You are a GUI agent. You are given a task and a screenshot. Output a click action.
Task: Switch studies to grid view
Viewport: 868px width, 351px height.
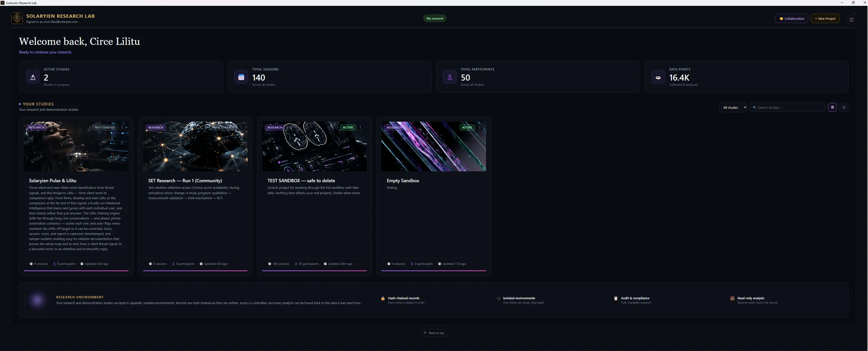(832, 107)
